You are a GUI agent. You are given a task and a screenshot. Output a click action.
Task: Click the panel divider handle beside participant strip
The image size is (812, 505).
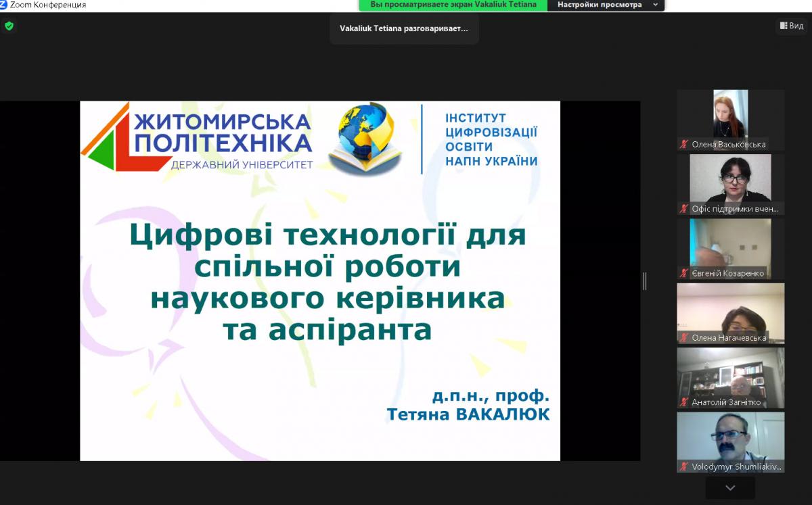coord(645,281)
